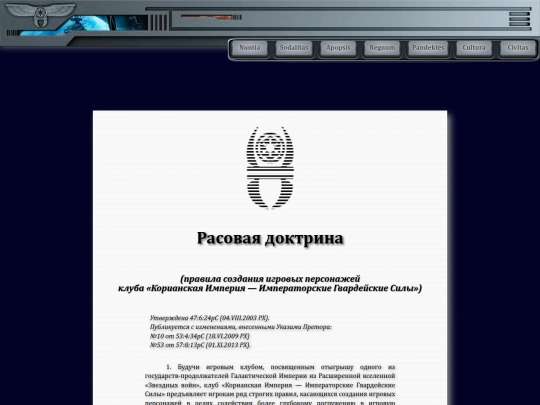This screenshot has width=540, height=405.
Task: Click the heading 'Расовая доктрина'
Action: coord(270,238)
